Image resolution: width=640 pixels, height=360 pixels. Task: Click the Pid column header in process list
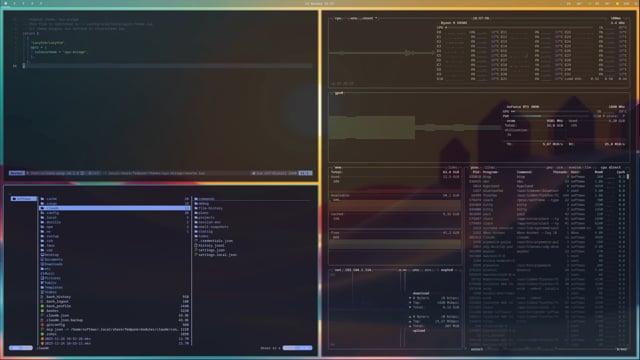pos(476,172)
